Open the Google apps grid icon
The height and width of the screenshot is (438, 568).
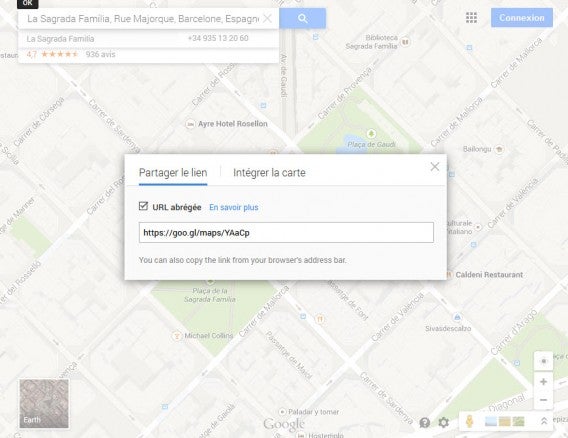(x=471, y=18)
